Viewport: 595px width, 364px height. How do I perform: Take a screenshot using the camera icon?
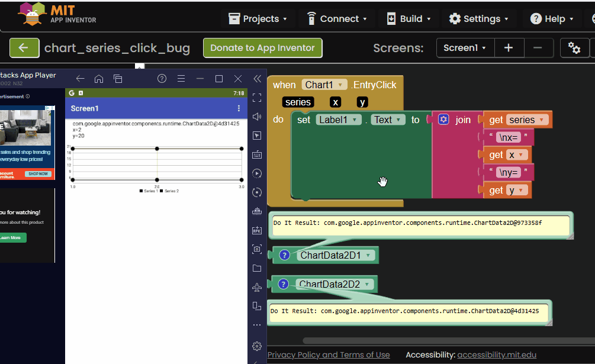pos(257,249)
